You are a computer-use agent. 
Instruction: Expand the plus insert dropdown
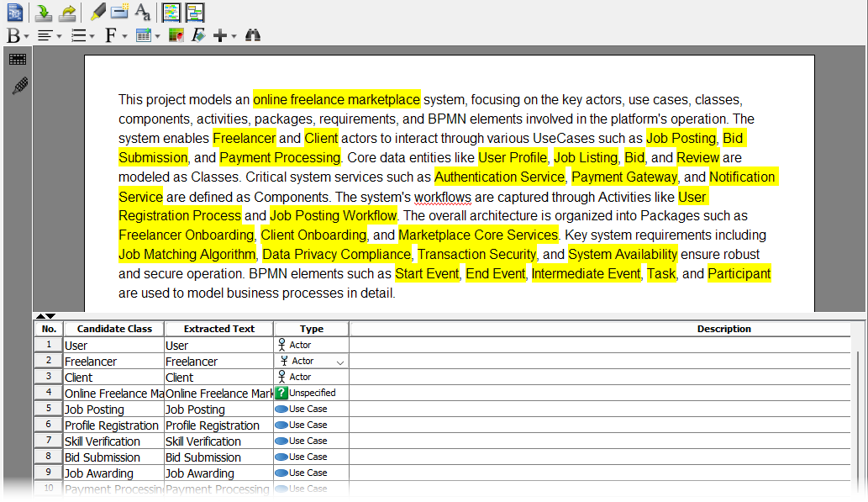(x=234, y=36)
